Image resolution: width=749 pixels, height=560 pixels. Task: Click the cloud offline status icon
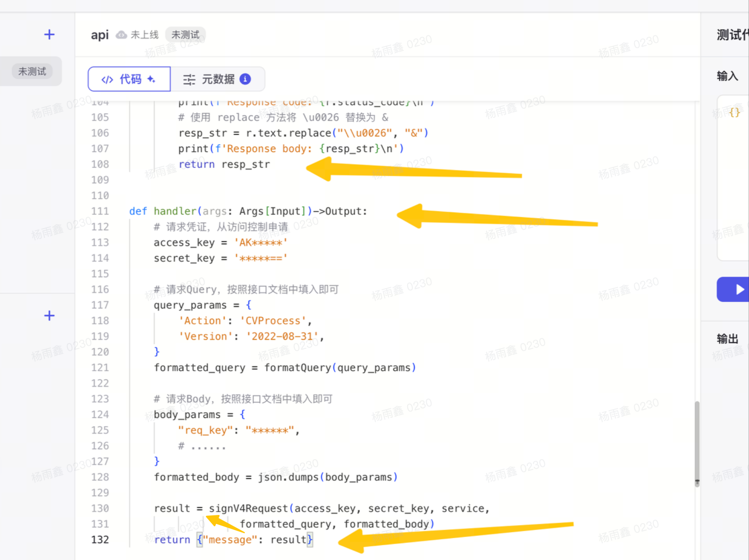click(121, 35)
